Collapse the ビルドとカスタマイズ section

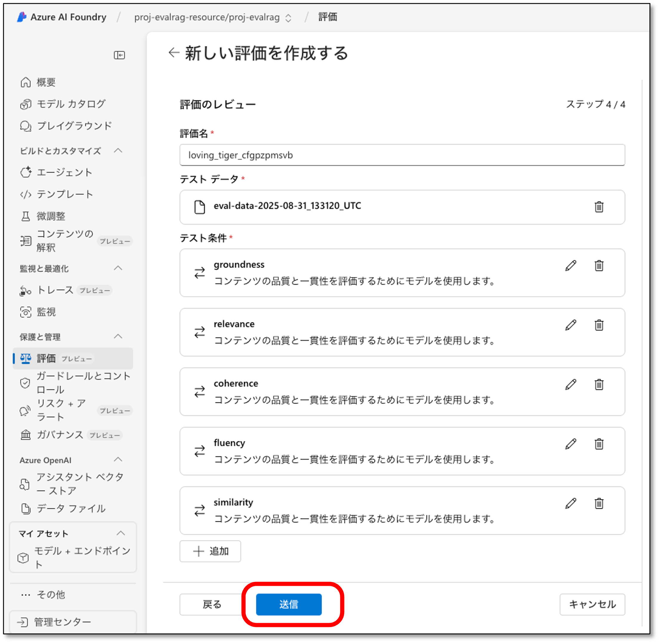(x=118, y=151)
